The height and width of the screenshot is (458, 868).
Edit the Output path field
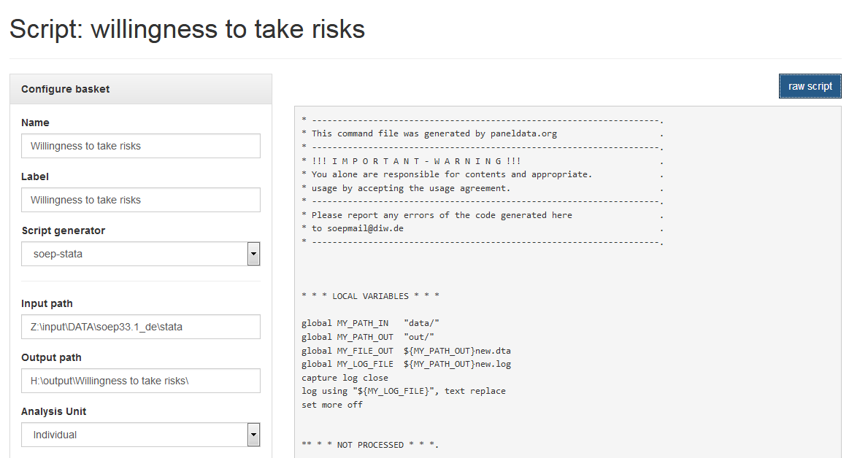coord(141,381)
